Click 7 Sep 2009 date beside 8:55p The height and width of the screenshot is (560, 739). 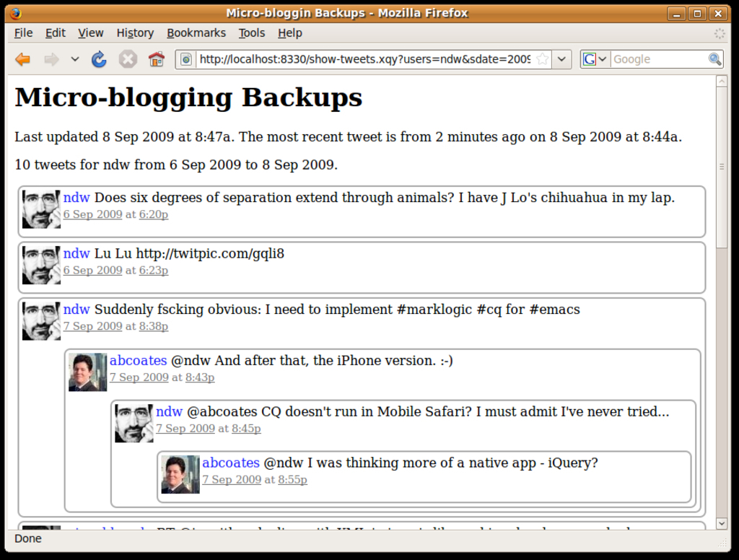click(x=232, y=480)
